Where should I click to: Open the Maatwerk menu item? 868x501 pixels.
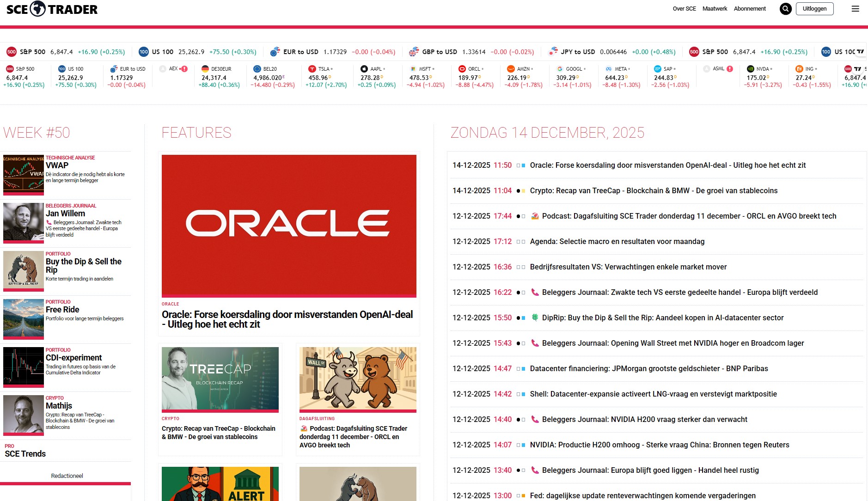[x=715, y=9]
